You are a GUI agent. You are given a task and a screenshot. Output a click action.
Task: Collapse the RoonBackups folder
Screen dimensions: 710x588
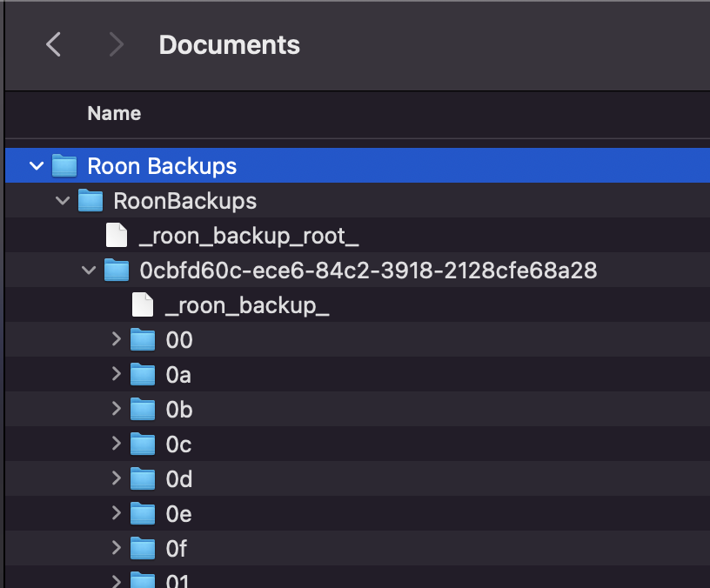pos(62,200)
